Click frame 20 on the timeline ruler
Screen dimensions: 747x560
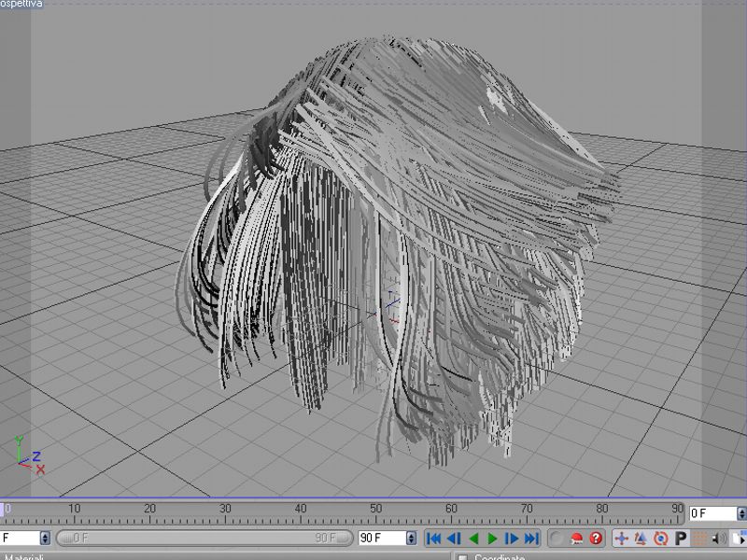[149, 509]
